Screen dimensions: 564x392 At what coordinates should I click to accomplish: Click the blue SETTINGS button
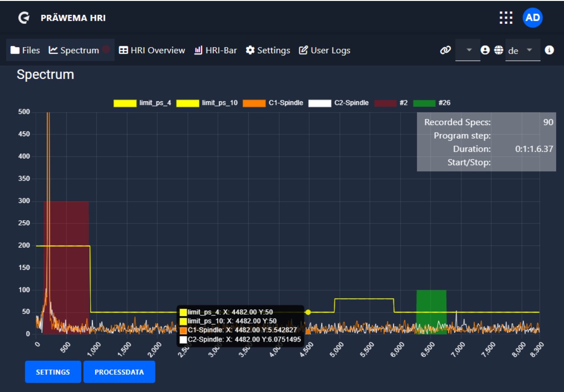click(53, 372)
